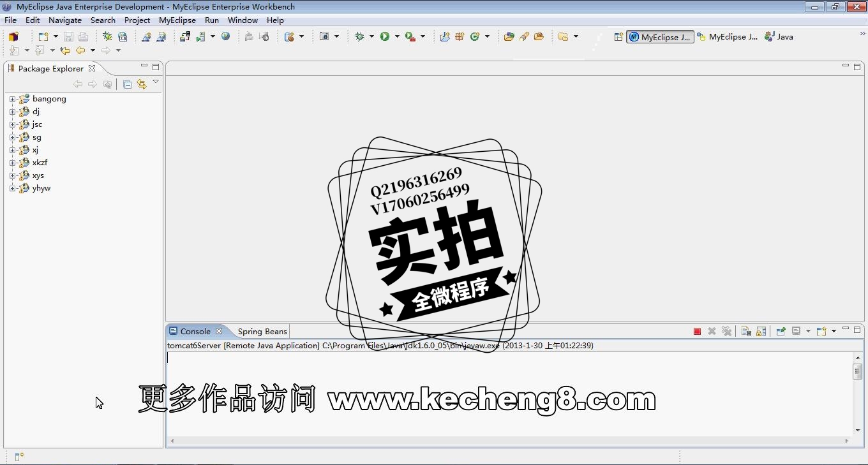Expand the yhyw project node
The image size is (868, 465).
[12, 188]
